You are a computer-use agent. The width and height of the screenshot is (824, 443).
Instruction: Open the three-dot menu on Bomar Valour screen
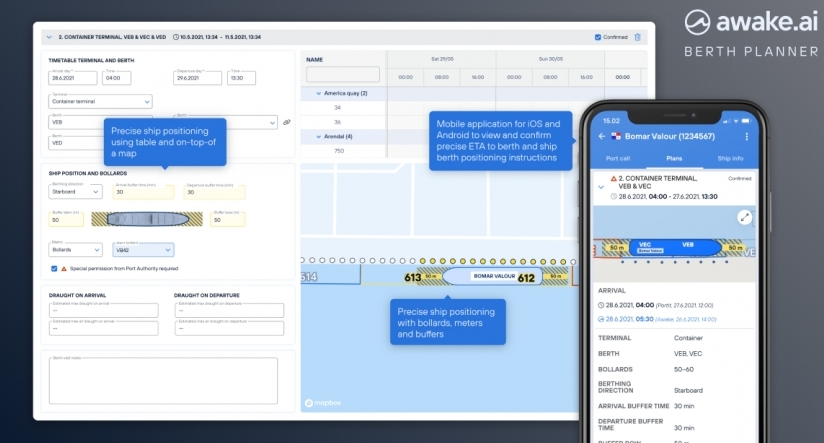pos(746,136)
